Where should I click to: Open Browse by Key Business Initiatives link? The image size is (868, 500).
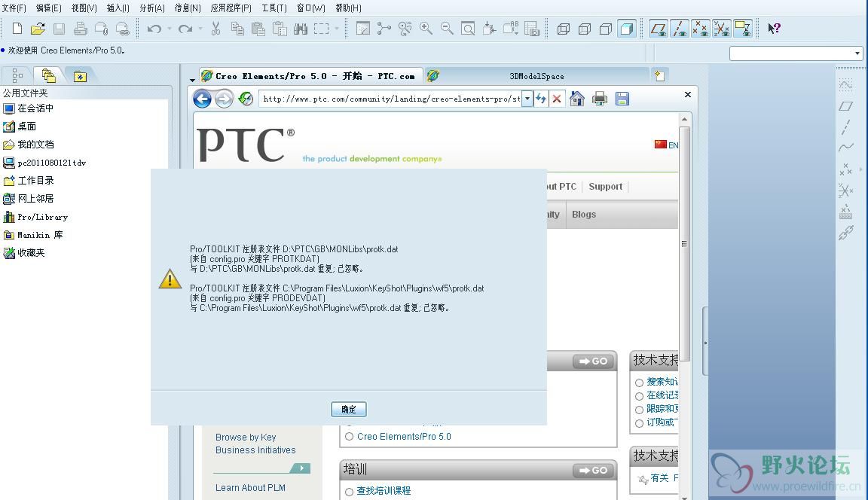point(255,444)
